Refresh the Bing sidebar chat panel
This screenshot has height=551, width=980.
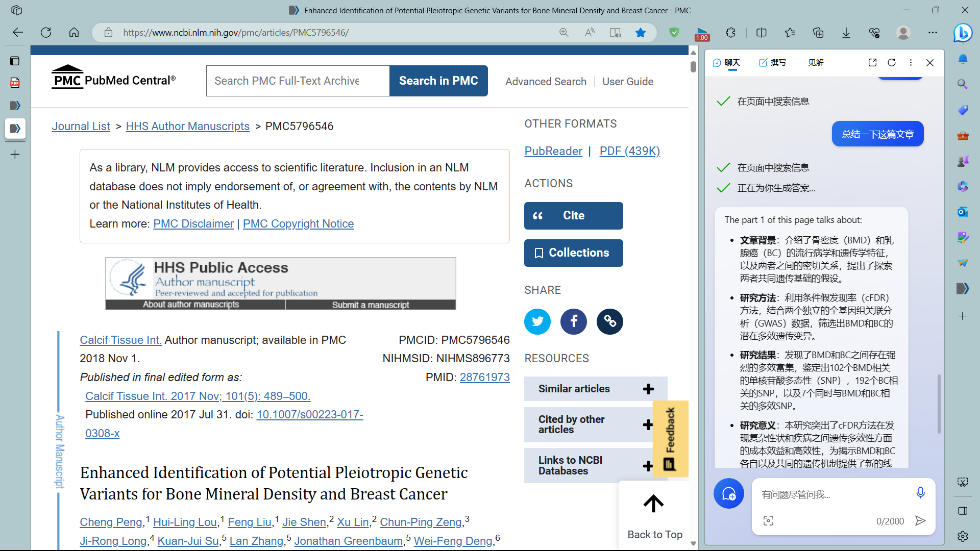point(892,62)
